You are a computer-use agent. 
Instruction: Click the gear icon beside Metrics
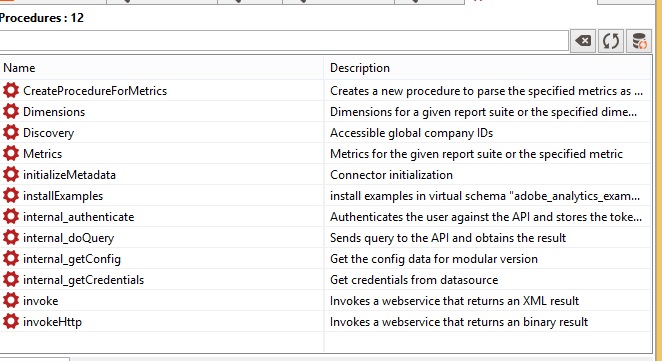[x=11, y=153]
